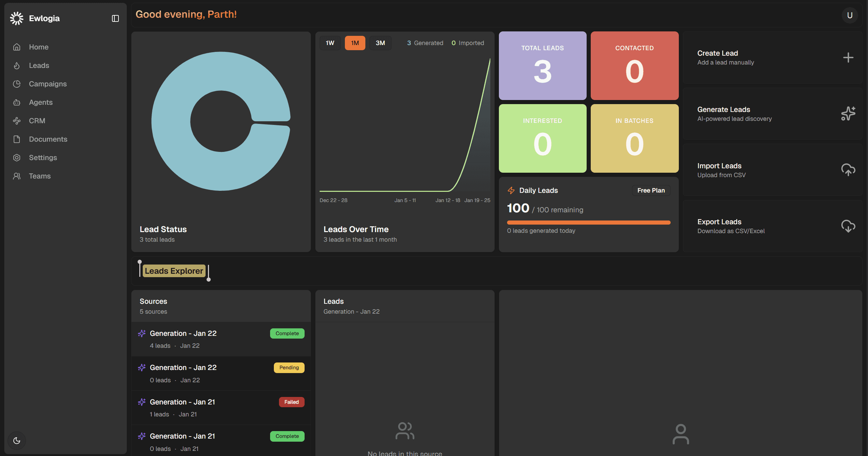Screen dimensions: 868x456
Task: Open Settings from the sidebar
Action: pyautogui.click(x=43, y=158)
